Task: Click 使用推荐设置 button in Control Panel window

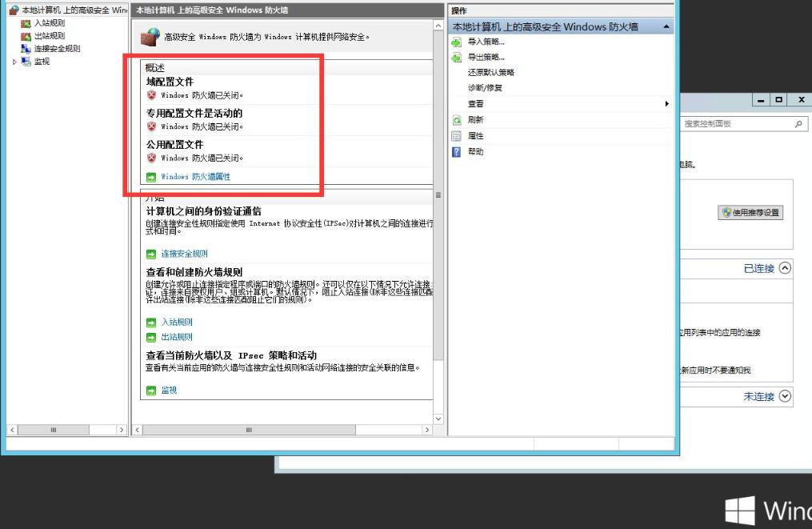Action: [750, 212]
